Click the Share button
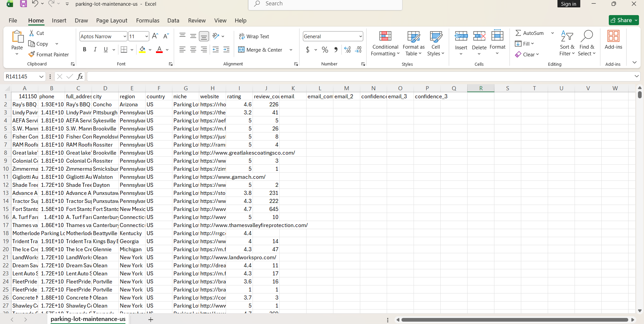This screenshot has width=644, height=324. coord(624,20)
